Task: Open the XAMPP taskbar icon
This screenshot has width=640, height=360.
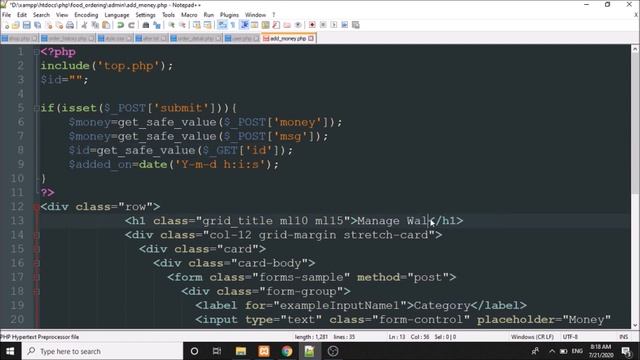Action: coord(264,351)
